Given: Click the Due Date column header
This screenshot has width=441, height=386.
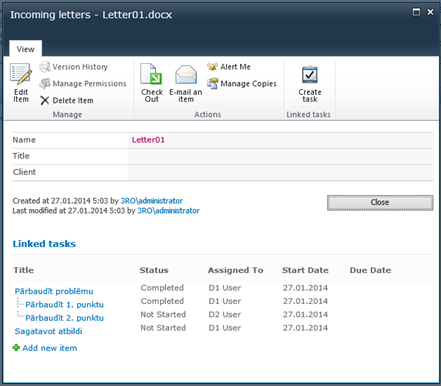Looking at the screenshot, I should (x=370, y=270).
